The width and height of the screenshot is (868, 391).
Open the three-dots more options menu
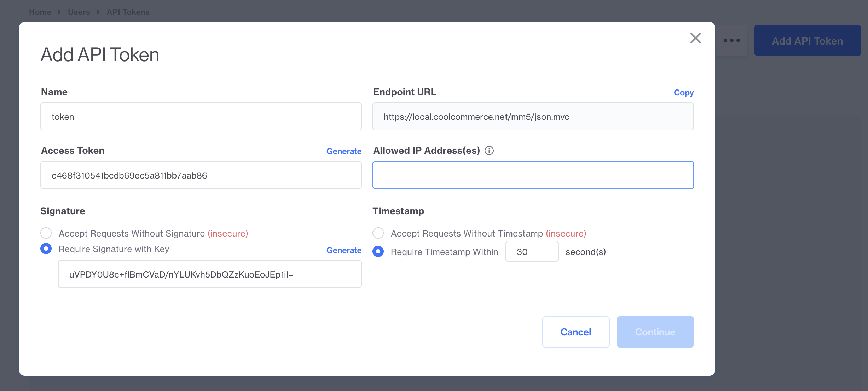tap(731, 40)
